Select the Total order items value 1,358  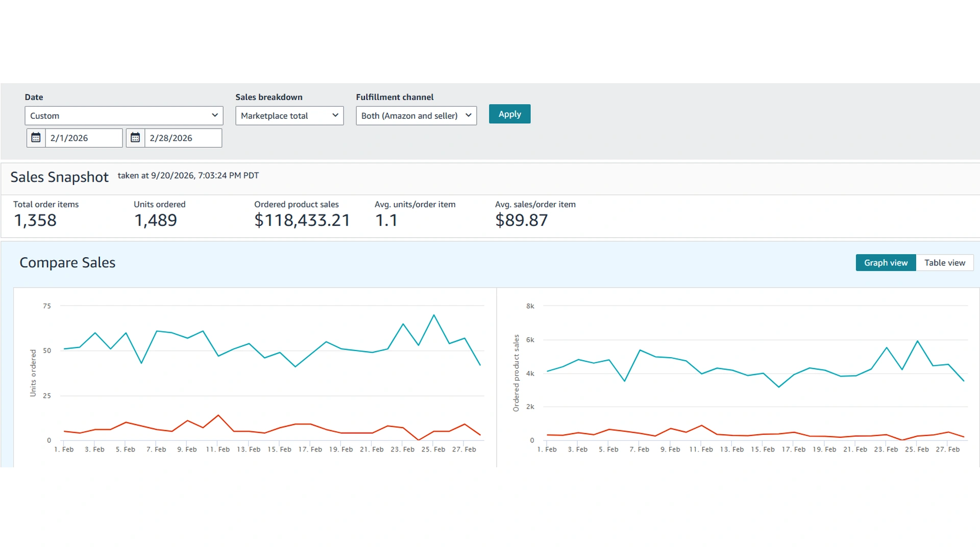point(35,220)
